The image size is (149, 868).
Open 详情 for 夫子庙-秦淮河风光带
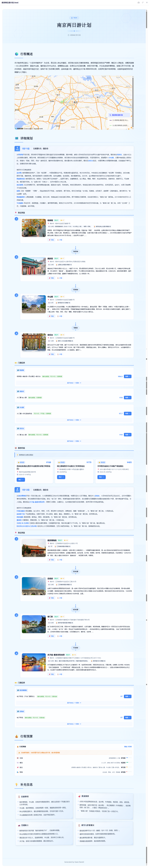(x=60, y=674)
